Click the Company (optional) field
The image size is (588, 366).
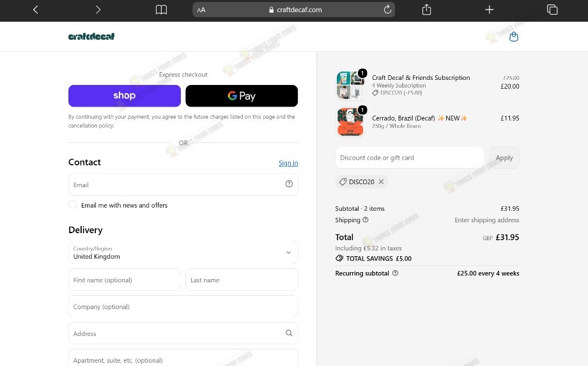(x=183, y=307)
